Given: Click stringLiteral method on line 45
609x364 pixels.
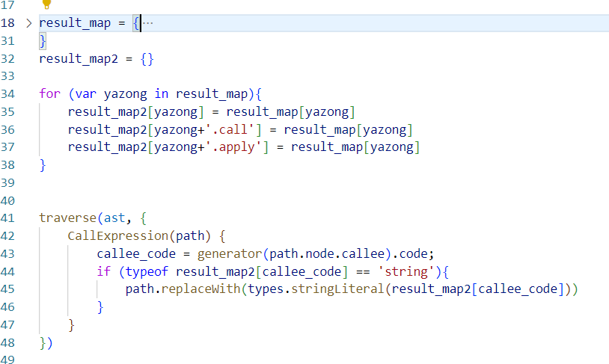Looking at the screenshot, I should [x=337, y=289].
